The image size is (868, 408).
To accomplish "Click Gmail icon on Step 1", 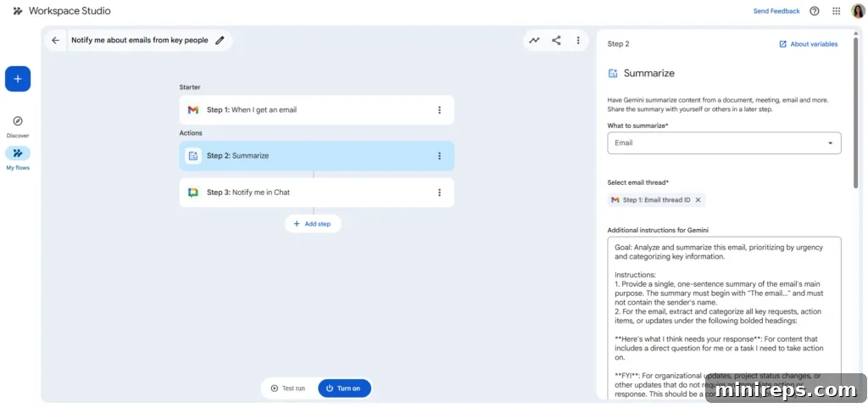I will click(x=193, y=109).
